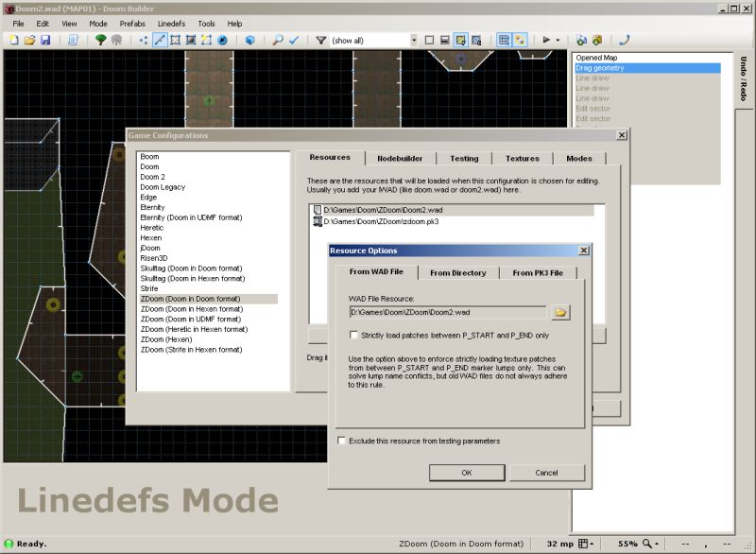Close the Game Configurations dialog
Image resolution: width=756 pixels, height=554 pixels.
[622, 135]
